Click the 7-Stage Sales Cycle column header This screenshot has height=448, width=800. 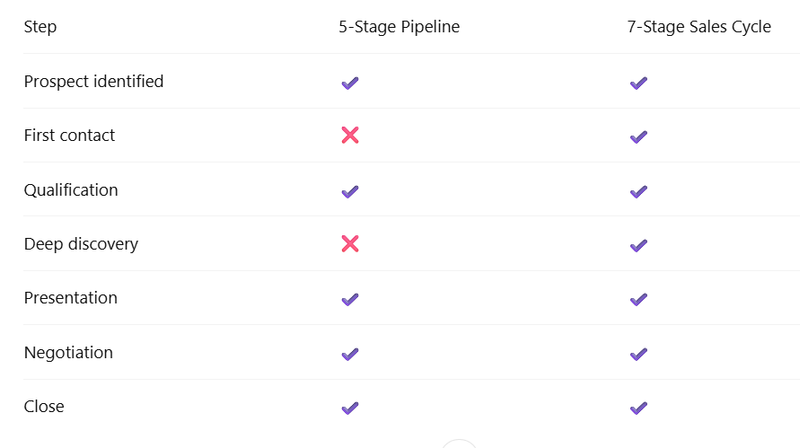699,27
